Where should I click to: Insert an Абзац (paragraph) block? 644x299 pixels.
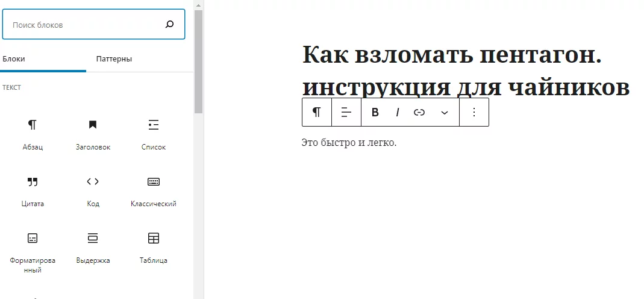point(33,134)
